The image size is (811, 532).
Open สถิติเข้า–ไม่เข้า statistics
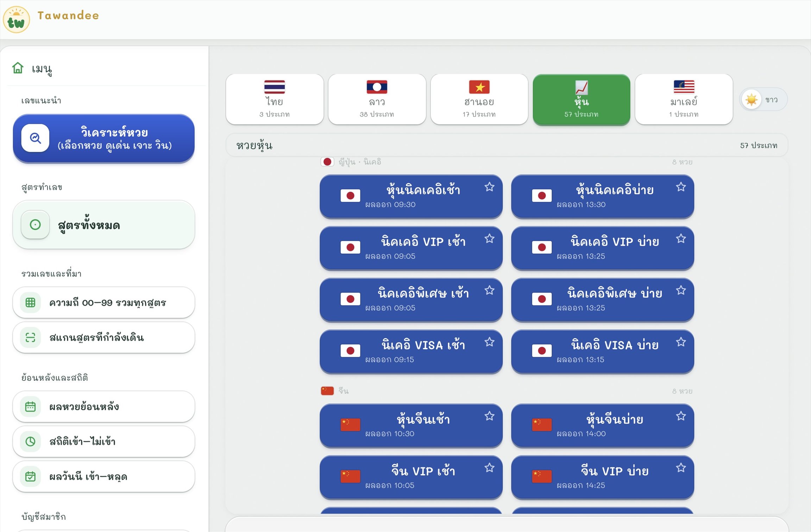(x=104, y=442)
